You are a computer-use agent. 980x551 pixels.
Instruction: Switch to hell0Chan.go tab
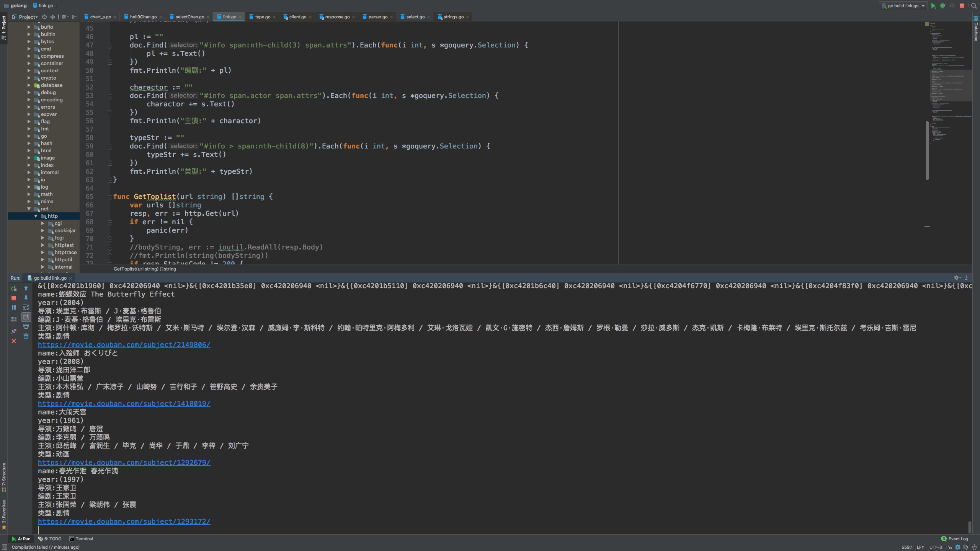pos(143,17)
